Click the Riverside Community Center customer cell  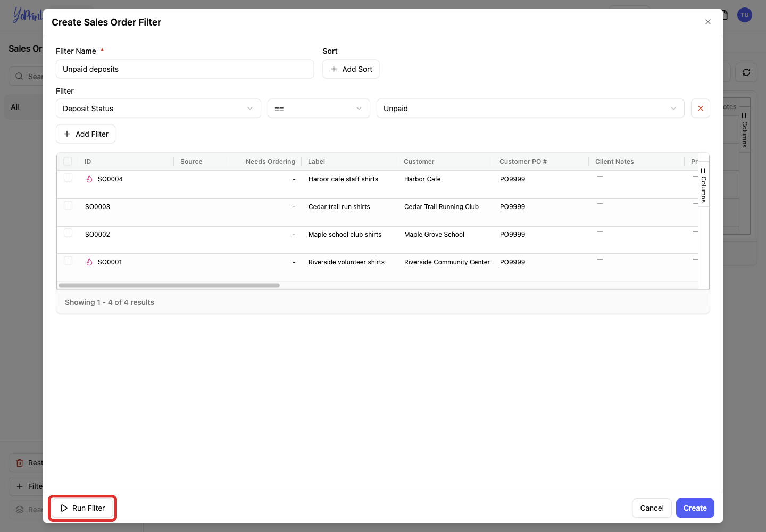(447, 262)
